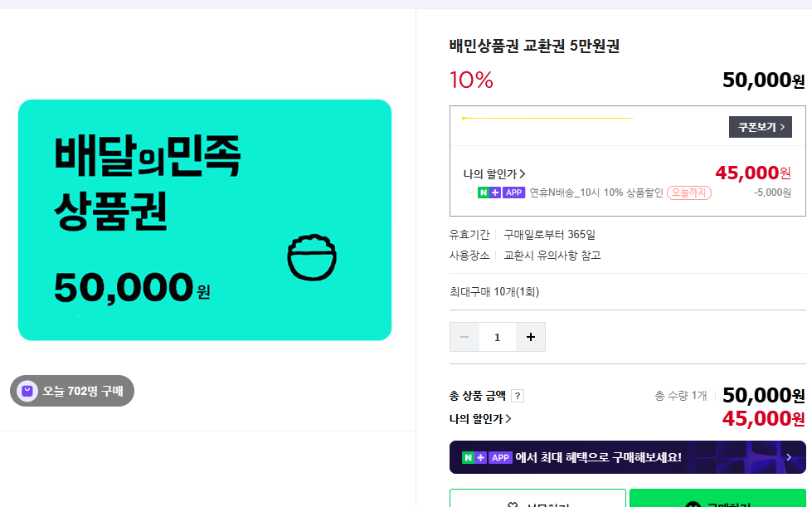The width and height of the screenshot is (812, 507).
Task: Click the purple shopping bag purchase-count icon
Action: [28, 391]
